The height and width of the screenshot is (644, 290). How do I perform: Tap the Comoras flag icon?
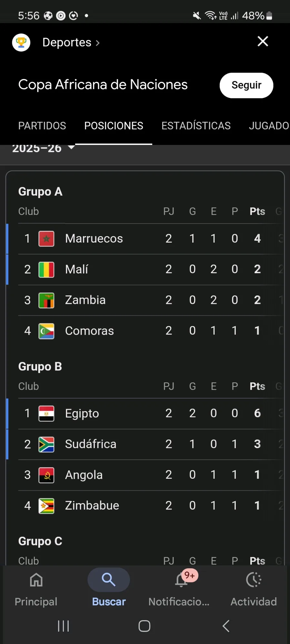click(x=46, y=331)
